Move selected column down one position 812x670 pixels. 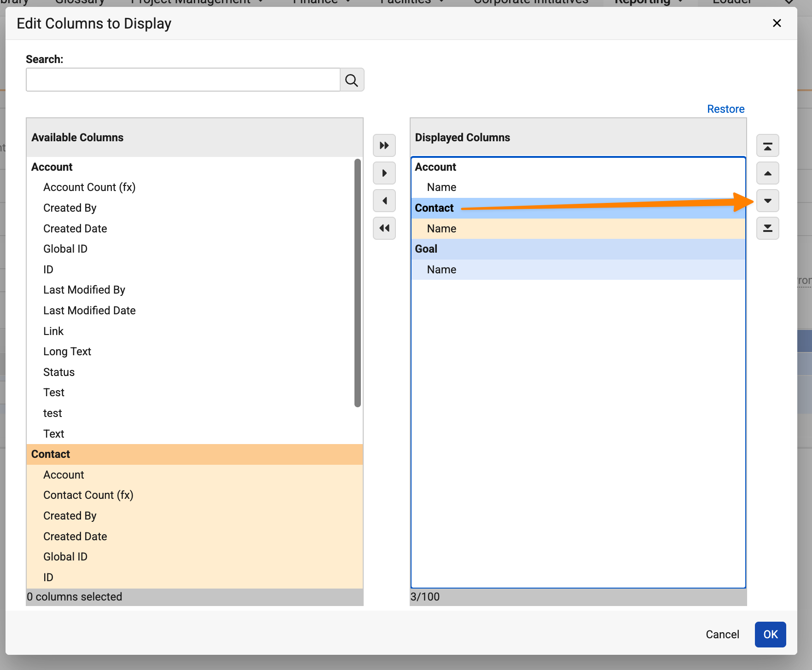768,201
